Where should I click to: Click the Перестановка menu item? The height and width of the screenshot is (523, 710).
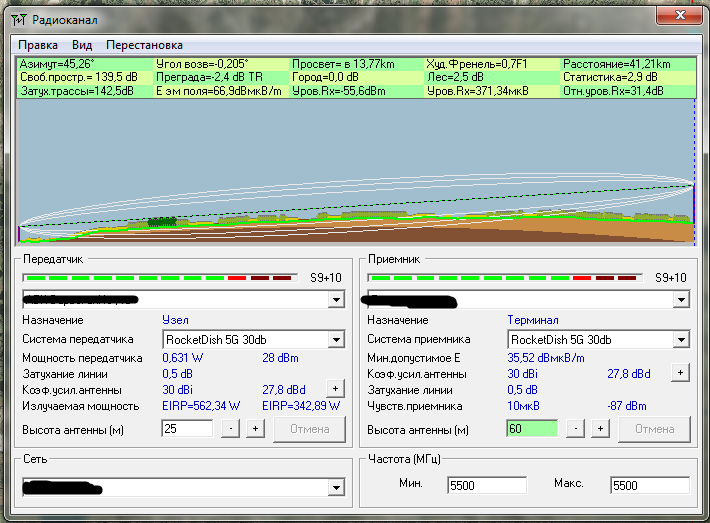pyautogui.click(x=144, y=45)
